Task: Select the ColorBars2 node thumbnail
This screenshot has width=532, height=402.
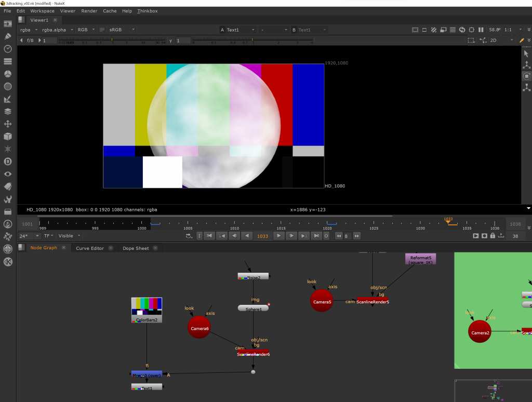Action: pyautogui.click(x=147, y=310)
